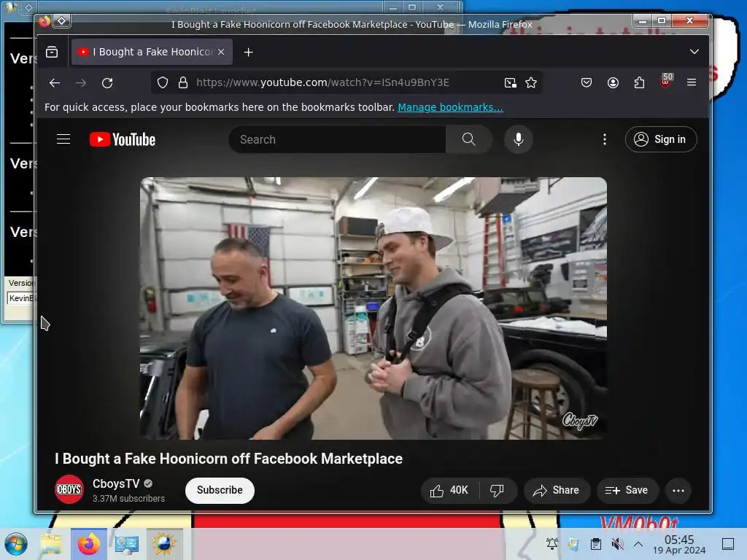Click the KevinBlast field in launcher window
This screenshot has width=747, height=560.
click(x=21, y=298)
